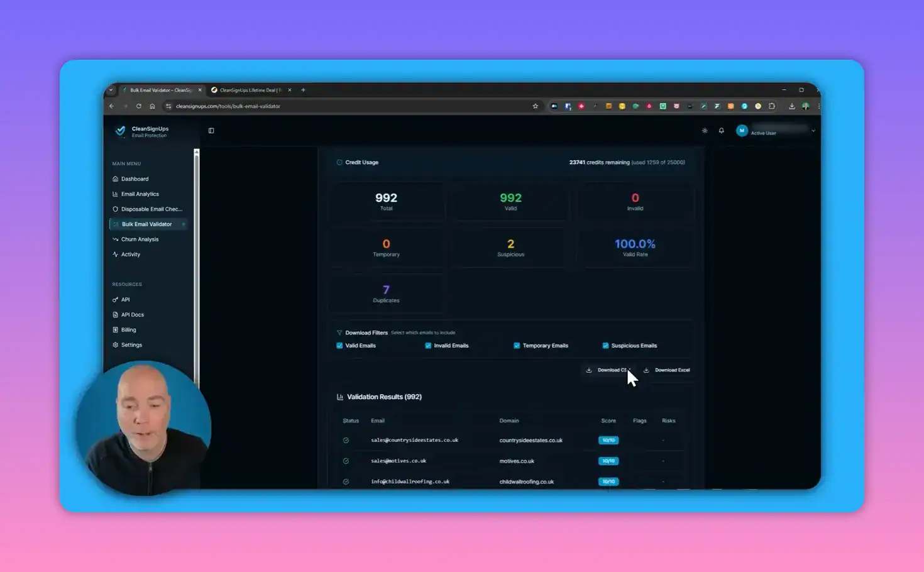
Task: Click the Download CSV button
Action: coord(607,370)
